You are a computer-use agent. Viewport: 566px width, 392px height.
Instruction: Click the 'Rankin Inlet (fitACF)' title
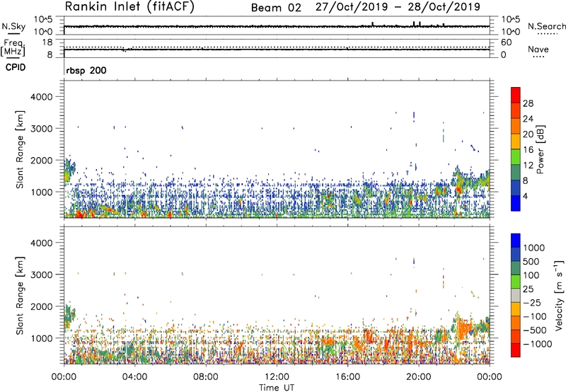[129, 6]
